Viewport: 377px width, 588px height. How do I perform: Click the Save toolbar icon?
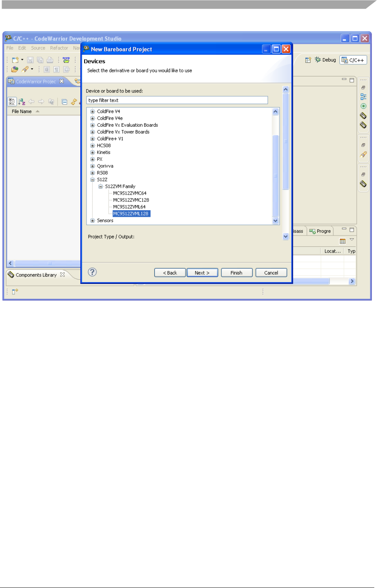pos(30,60)
